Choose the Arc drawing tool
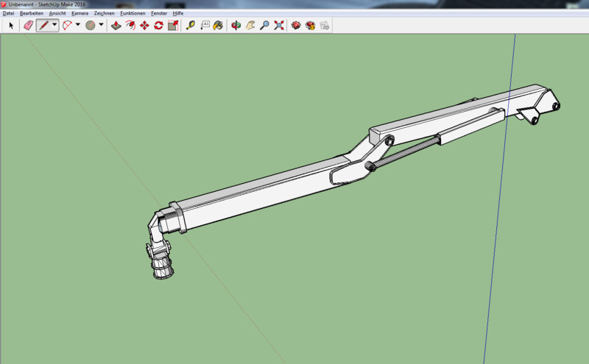Image resolution: width=589 pixels, height=364 pixels. [x=67, y=25]
